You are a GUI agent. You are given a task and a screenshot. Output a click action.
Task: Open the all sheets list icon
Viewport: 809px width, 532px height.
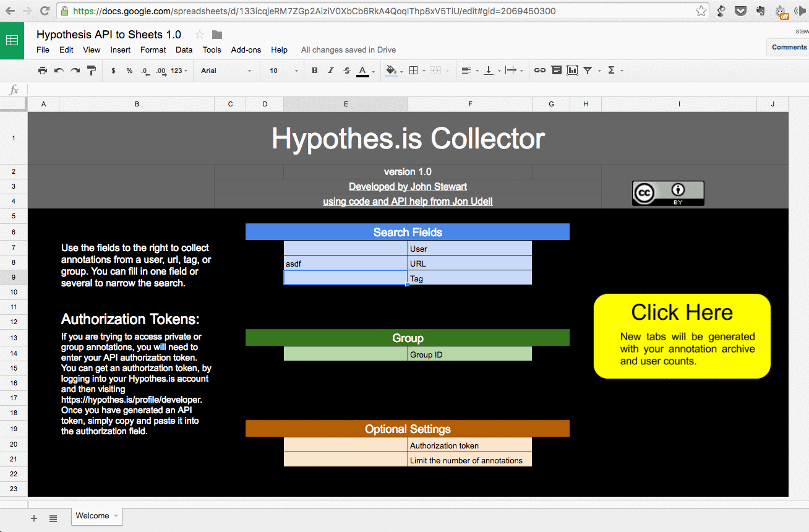point(53,518)
